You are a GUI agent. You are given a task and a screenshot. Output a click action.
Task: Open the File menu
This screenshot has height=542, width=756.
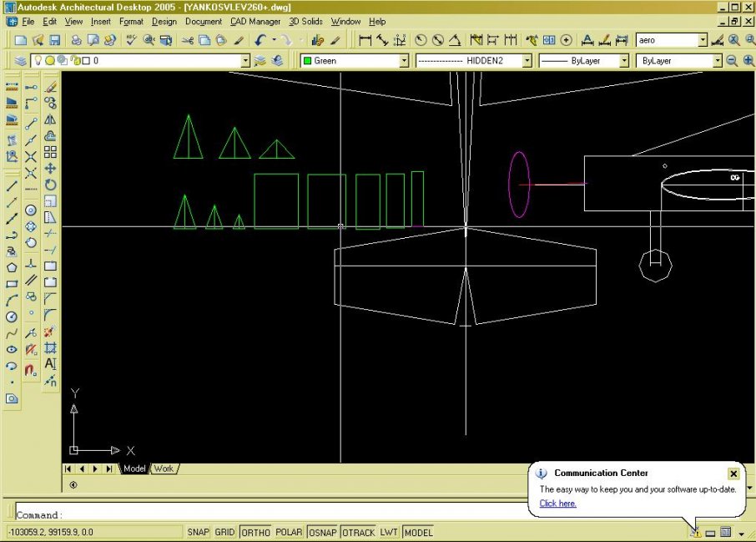[28, 21]
